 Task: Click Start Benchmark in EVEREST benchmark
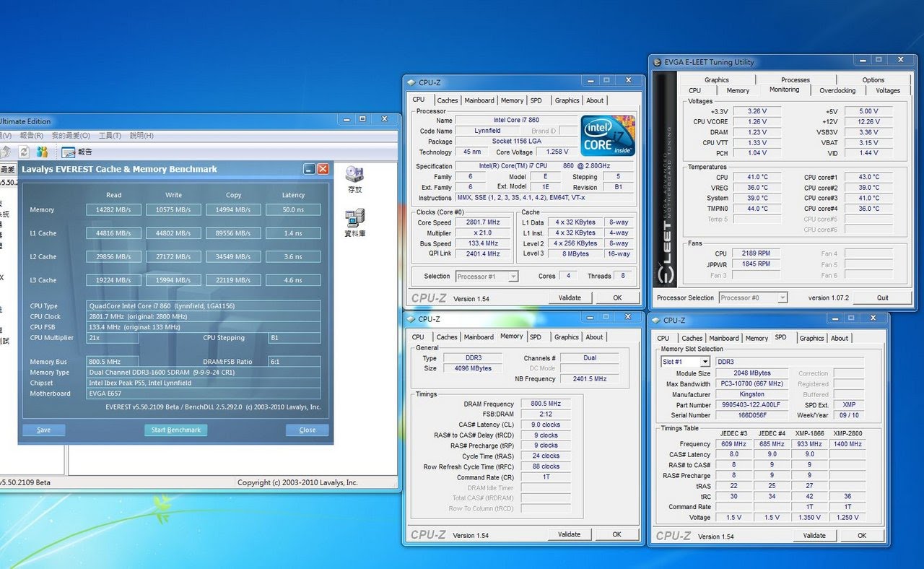(x=176, y=430)
